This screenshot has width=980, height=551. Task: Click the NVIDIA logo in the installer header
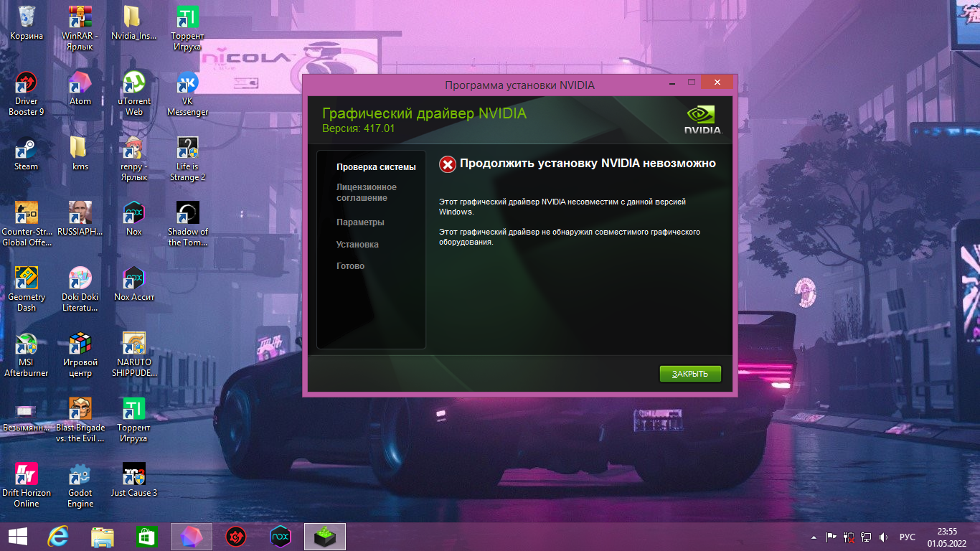pyautogui.click(x=702, y=121)
